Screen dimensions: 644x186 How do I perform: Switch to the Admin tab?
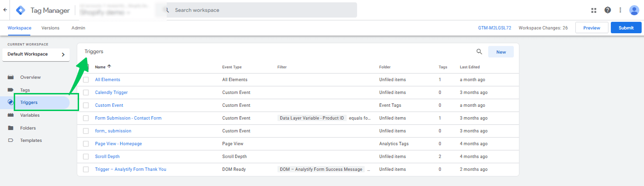tap(78, 28)
